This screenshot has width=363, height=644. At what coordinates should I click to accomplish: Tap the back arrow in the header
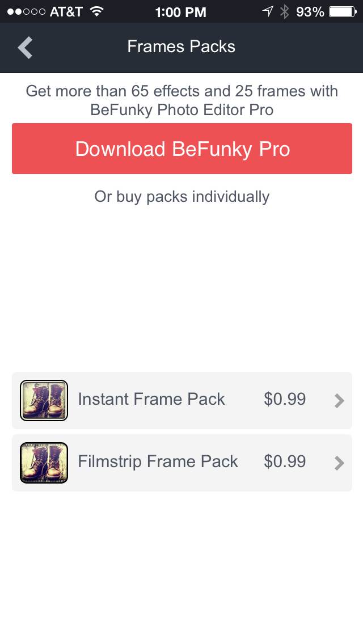pos(26,48)
